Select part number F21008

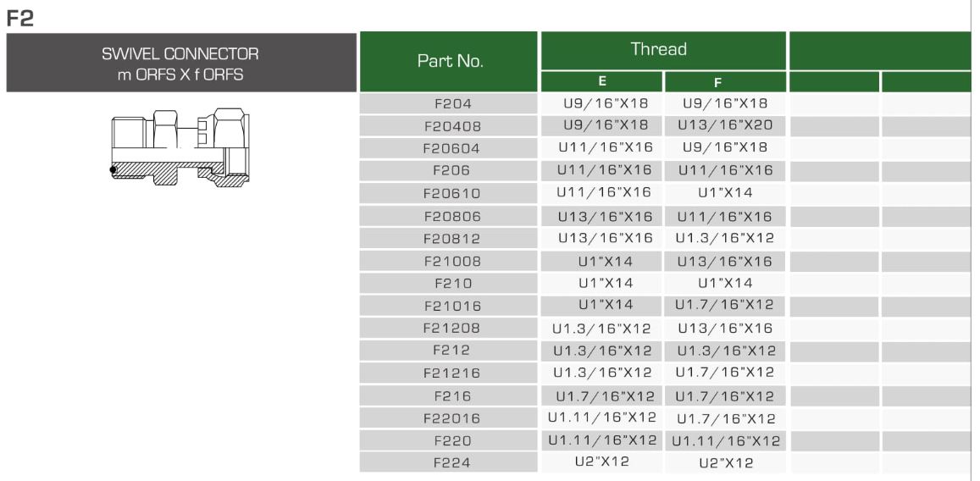[x=448, y=261]
